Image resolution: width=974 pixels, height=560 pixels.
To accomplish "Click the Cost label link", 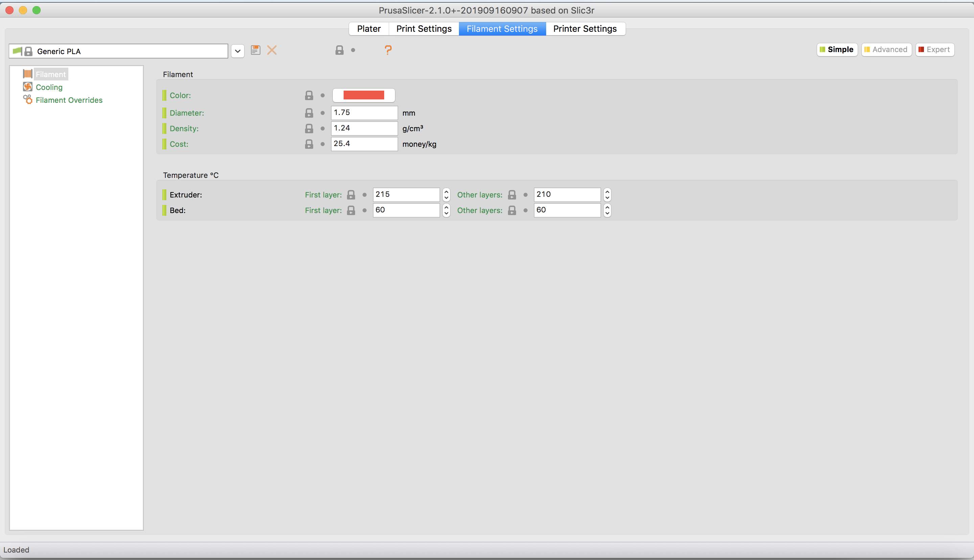I will tap(179, 144).
